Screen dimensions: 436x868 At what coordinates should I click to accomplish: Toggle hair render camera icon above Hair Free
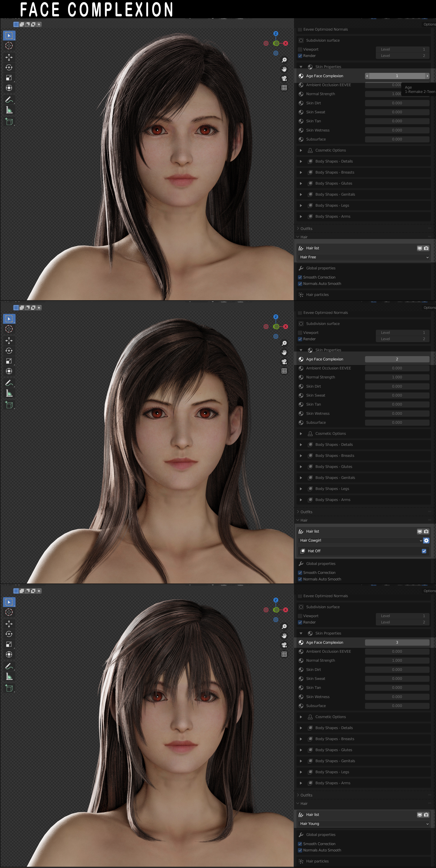pos(426,248)
